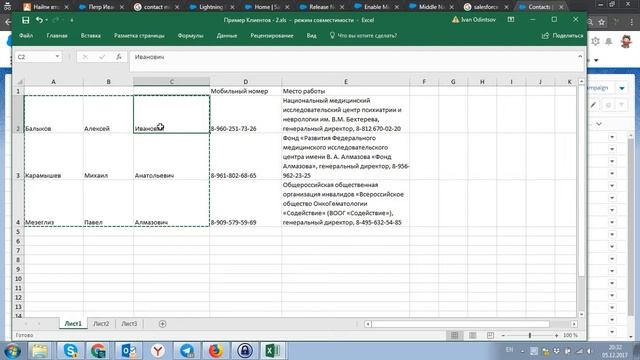Image resolution: width=640 pixels, height=360 pixels.
Task: Open the Файл menu
Action: [x=26, y=36]
